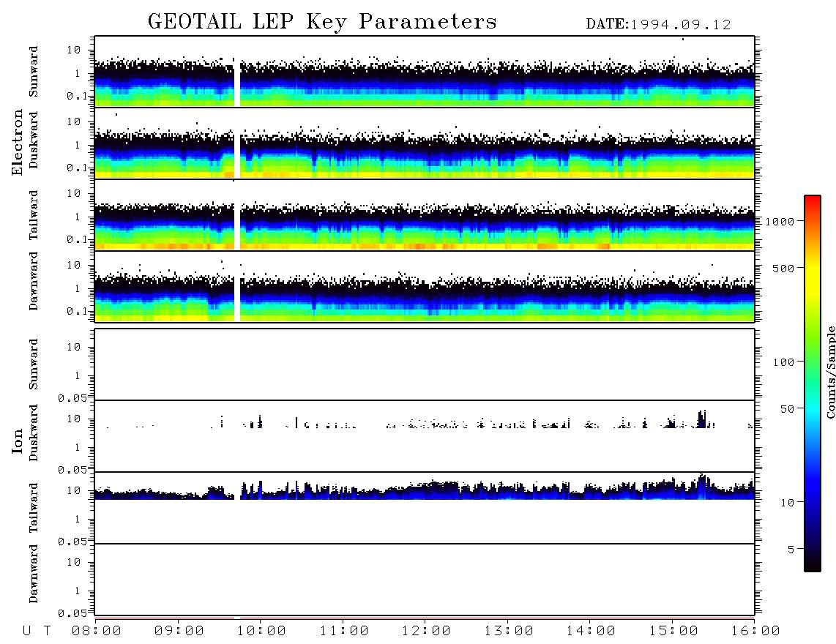
Task: Click the vertical "Ion" group label
Action: point(18,441)
